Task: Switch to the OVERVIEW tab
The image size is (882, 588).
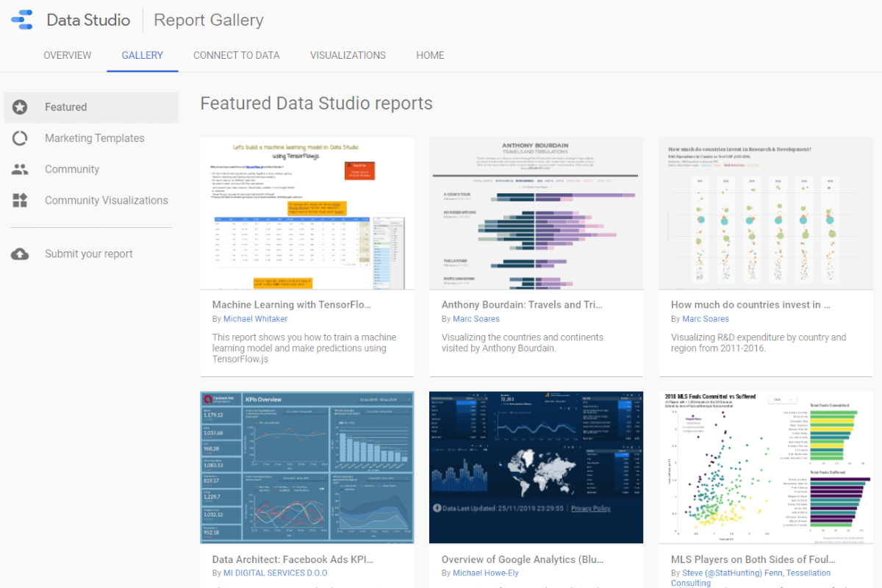Action: pyautogui.click(x=68, y=55)
